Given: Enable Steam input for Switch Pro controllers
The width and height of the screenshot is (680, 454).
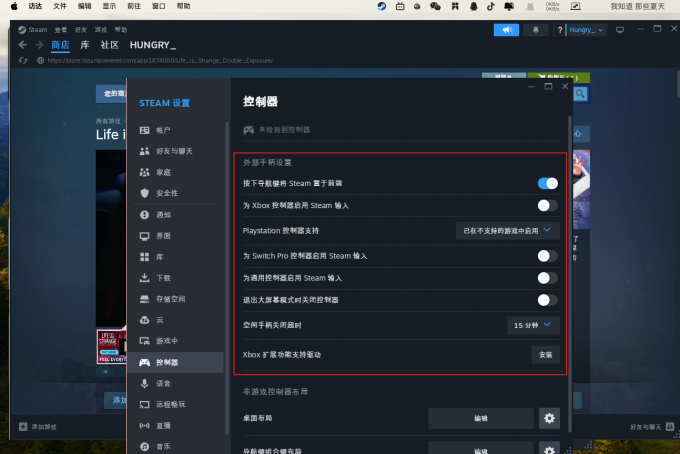Looking at the screenshot, I should [547, 256].
